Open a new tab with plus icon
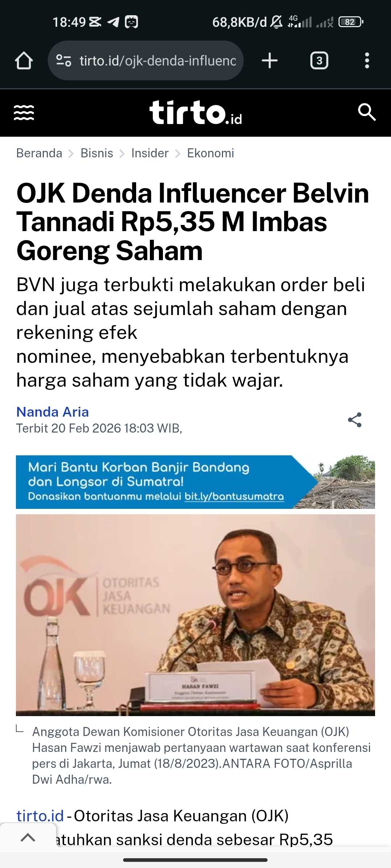The image size is (391, 868). [270, 60]
